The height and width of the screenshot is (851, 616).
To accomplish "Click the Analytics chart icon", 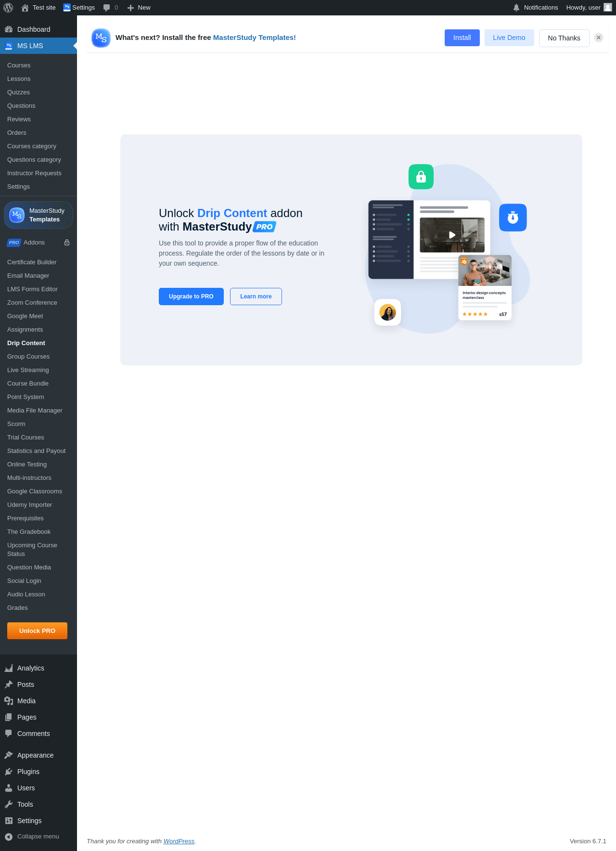I will pos(9,668).
